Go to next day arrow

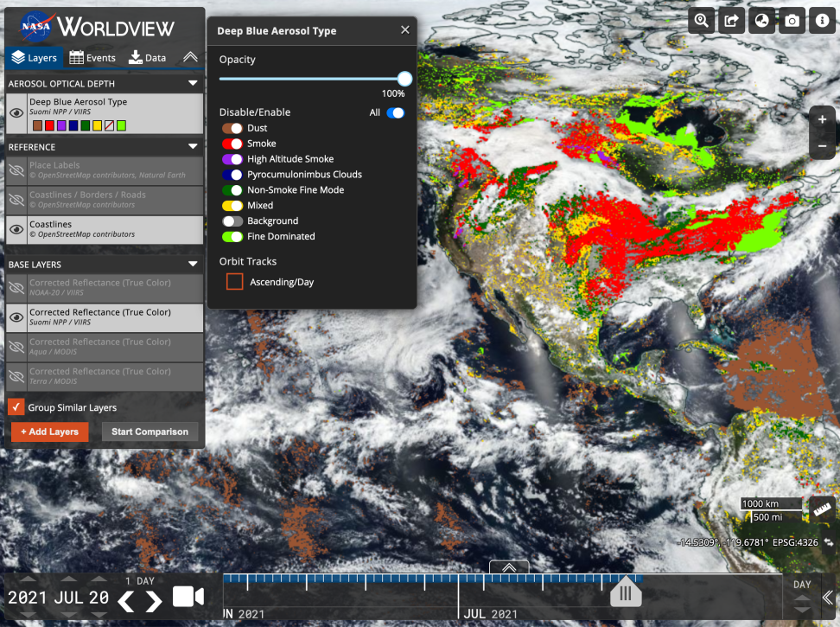pos(154,601)
